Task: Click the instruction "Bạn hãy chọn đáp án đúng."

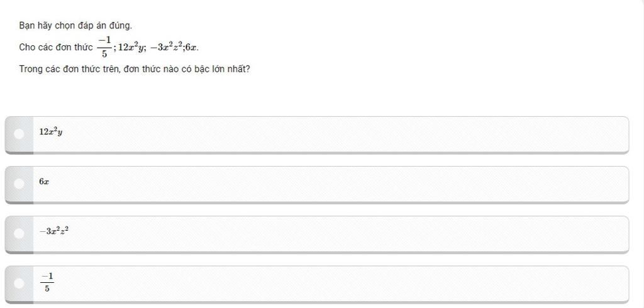Action: click(75, 26)
